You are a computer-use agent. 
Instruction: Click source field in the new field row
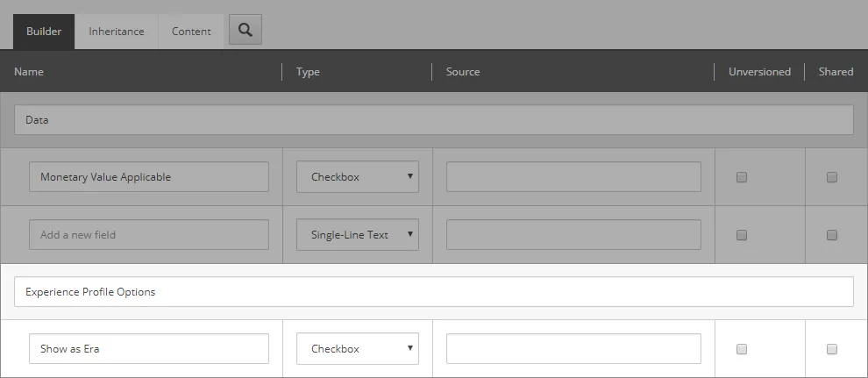click(x=573, y=235)
